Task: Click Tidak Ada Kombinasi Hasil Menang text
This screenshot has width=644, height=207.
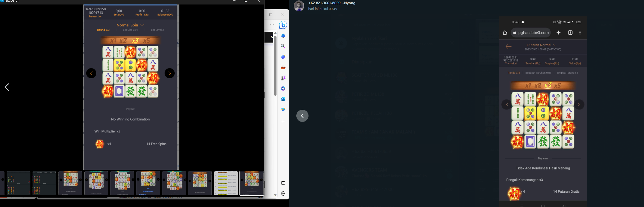Action: [543, 168]
